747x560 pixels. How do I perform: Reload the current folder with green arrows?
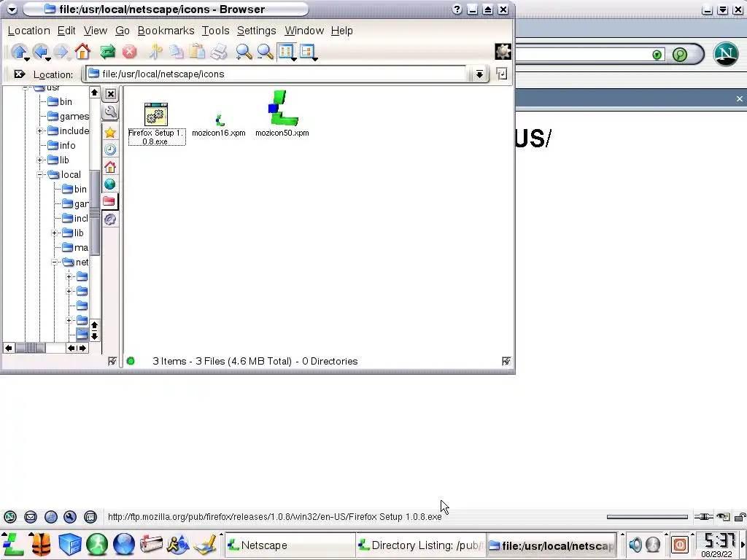(108, 52)
